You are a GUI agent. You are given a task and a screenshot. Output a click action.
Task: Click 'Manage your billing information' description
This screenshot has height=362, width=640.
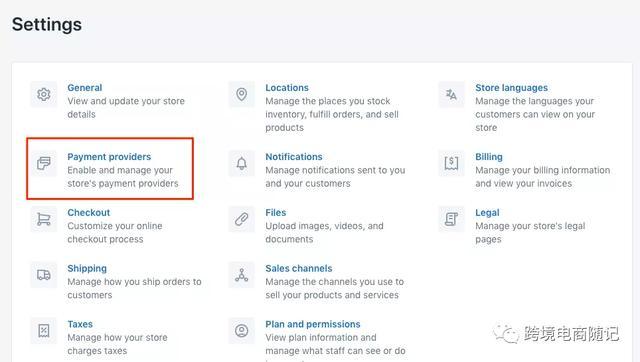click(542, 177)
